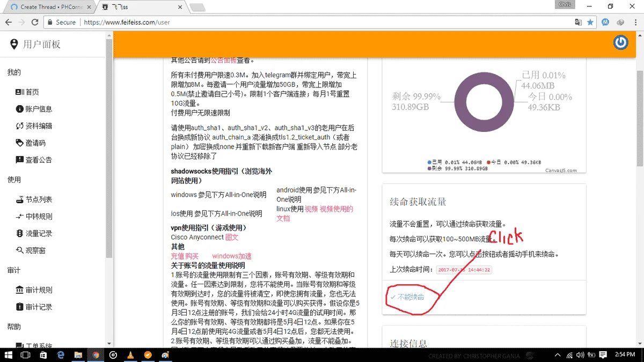The width and height of the screenshot is (644, 362).
Task: Open 资料编辑 in the sidebar
Action: click(x=34, y=127)
